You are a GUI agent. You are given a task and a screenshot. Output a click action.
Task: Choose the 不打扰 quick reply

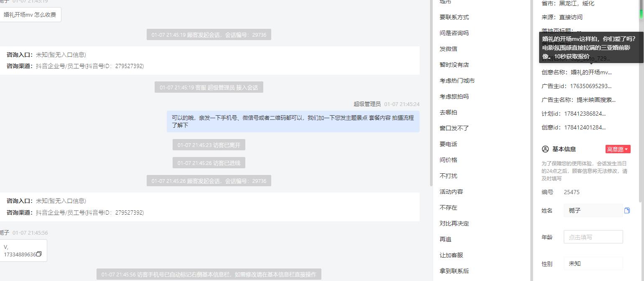pos(448,176)
